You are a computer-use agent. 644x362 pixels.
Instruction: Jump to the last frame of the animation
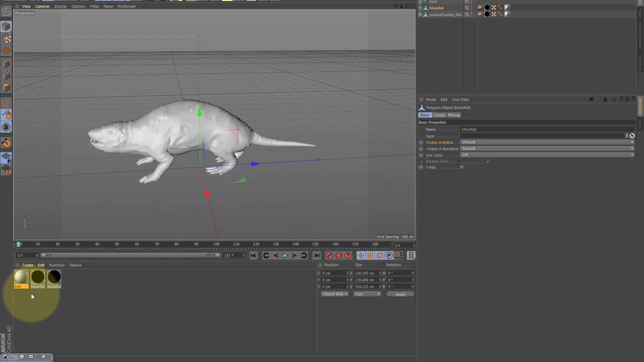coord(316,255)
